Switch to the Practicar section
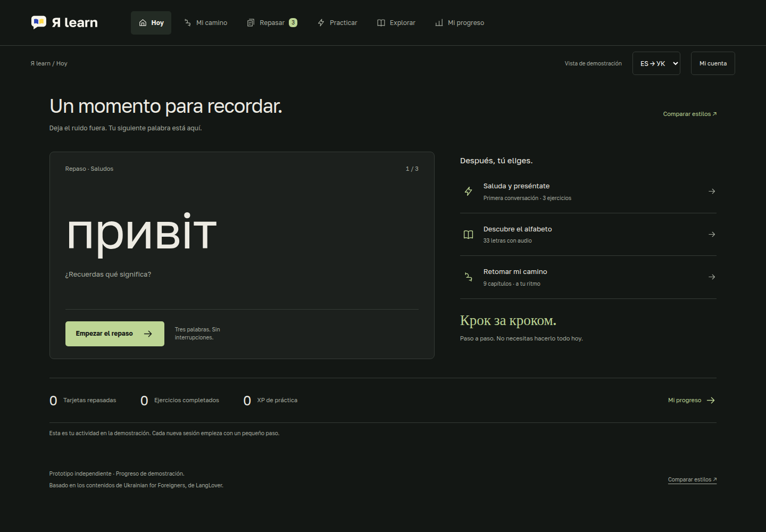The height and width of the screenshot is (532, 766). click(337, 23)
